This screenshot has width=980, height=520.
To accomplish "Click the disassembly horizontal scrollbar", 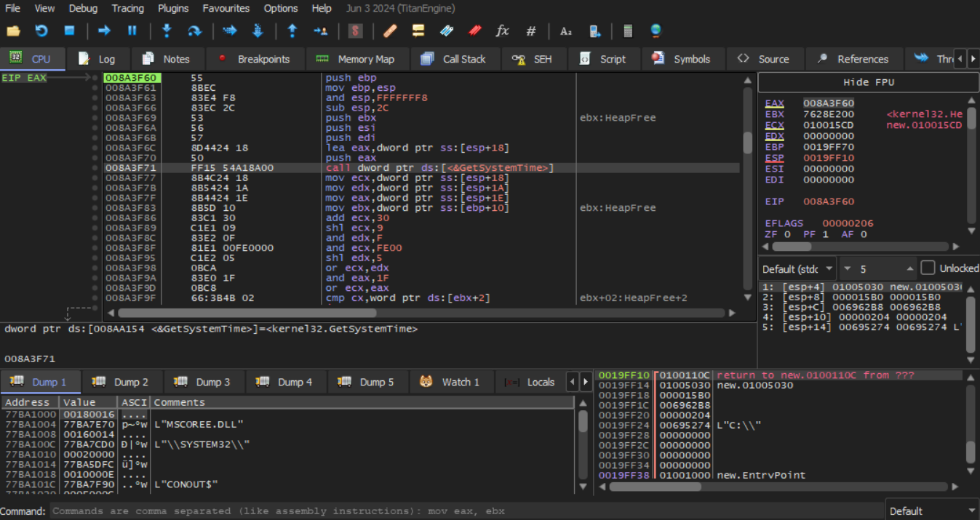I will [x=247, y=313].
